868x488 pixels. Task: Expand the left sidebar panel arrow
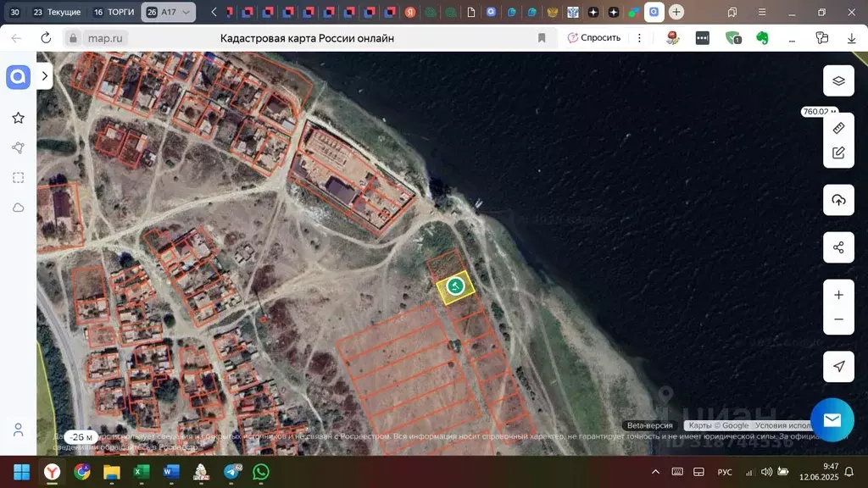pyautogui.click(x=45, y=75)
